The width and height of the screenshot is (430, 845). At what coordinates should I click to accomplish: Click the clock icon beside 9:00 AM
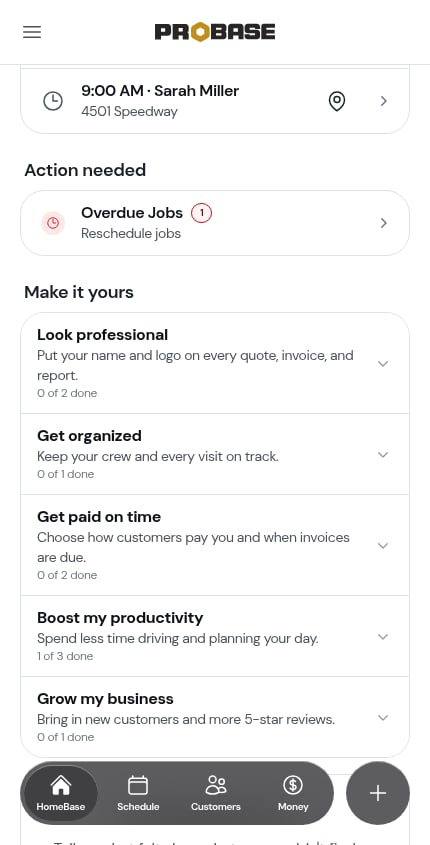53,101
